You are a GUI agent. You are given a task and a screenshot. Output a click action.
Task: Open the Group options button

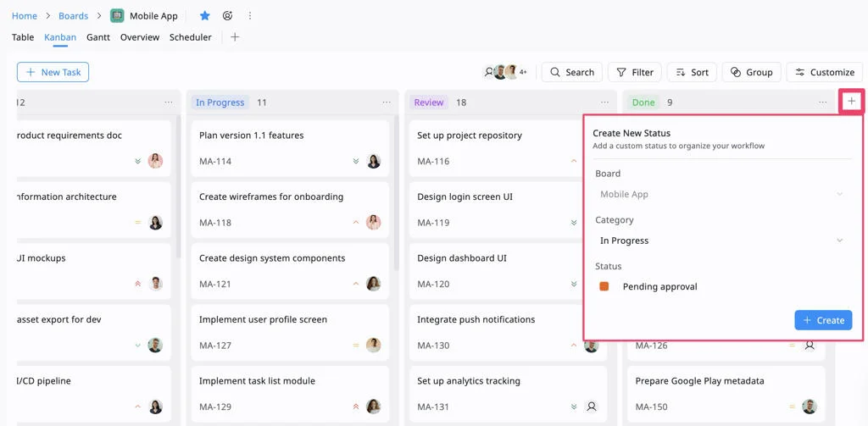751,72
